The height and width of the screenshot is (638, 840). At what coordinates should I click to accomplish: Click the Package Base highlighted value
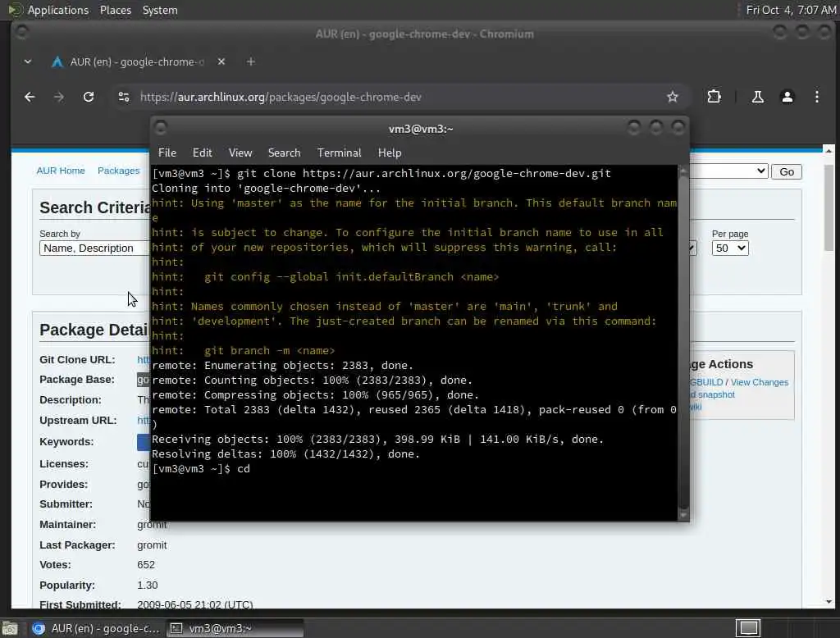tap(144, 379)
